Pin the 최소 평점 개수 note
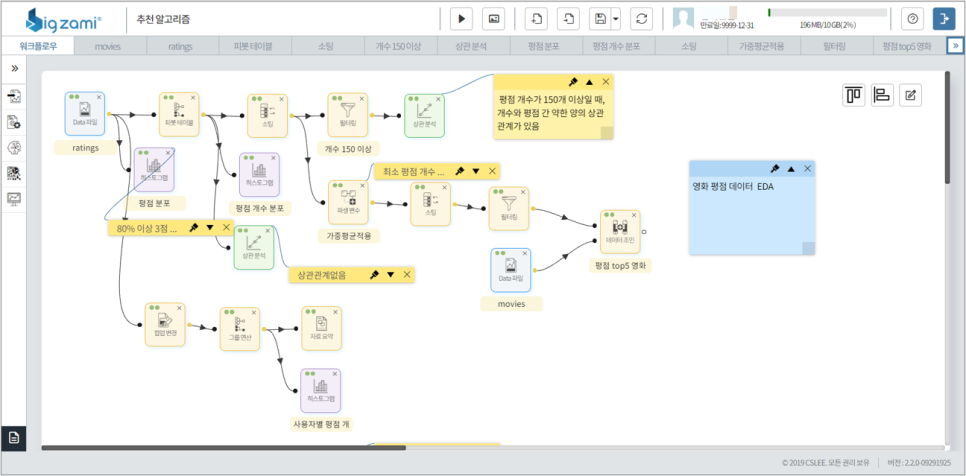Screen dimensions: 966x476 click(x=460, y=171)
